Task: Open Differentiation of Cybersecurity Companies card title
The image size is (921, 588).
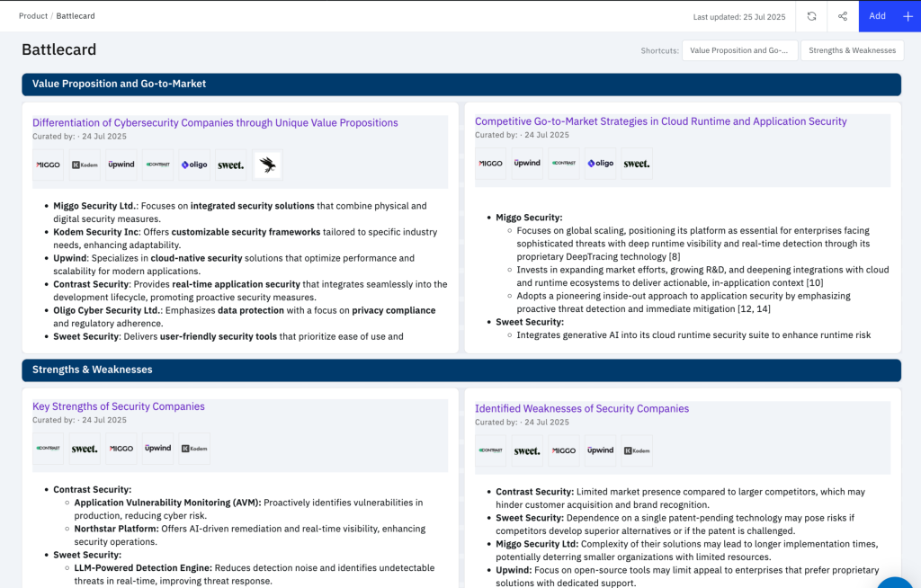Action: point(215,123)
